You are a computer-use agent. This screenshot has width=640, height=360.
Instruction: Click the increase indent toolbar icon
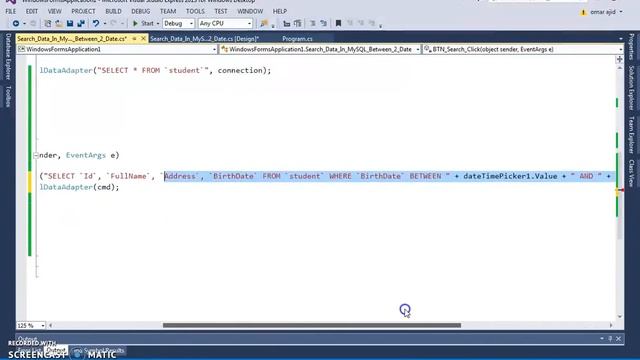(298, 24)
